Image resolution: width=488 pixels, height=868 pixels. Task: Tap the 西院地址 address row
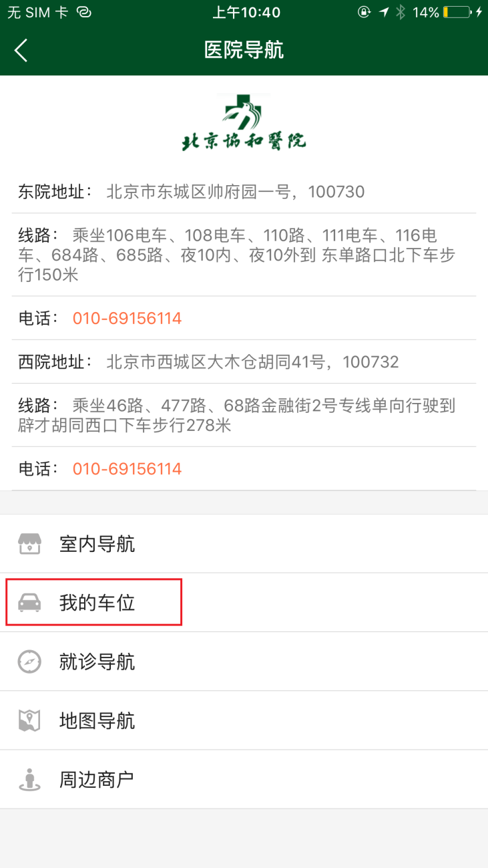[244, 361]
